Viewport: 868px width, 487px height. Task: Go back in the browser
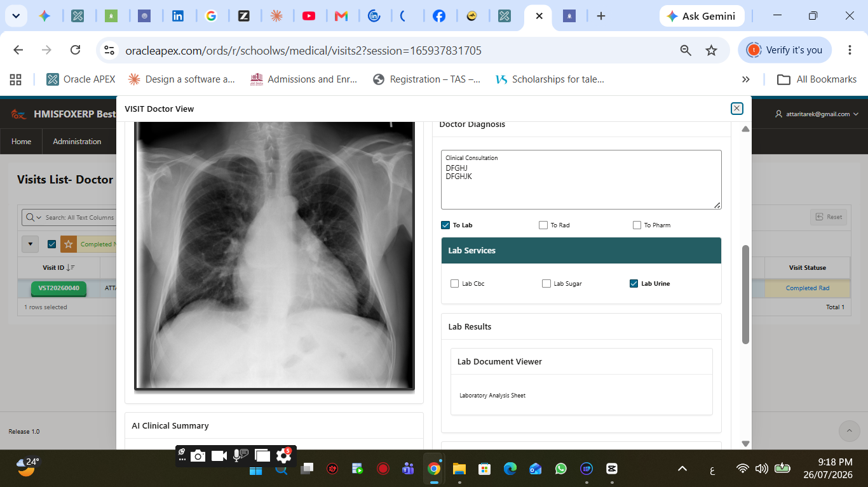coord(18,50)
